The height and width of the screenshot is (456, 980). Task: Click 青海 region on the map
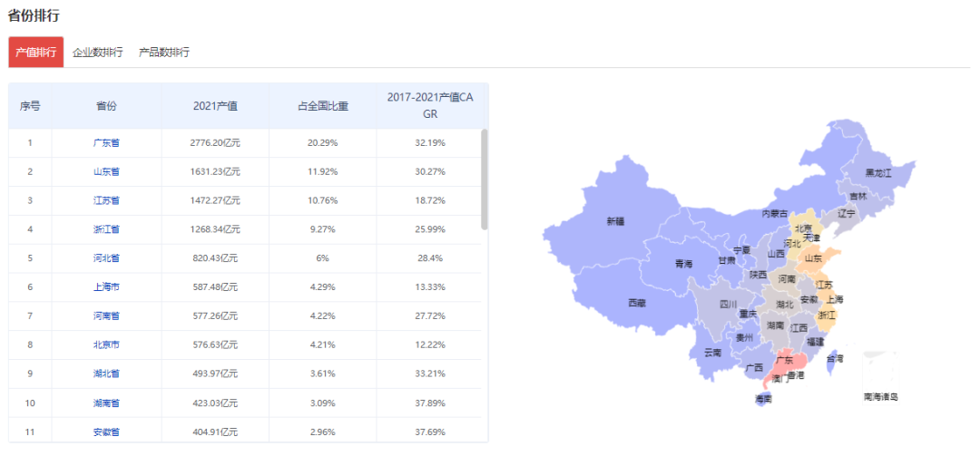(x=683, y=264)
